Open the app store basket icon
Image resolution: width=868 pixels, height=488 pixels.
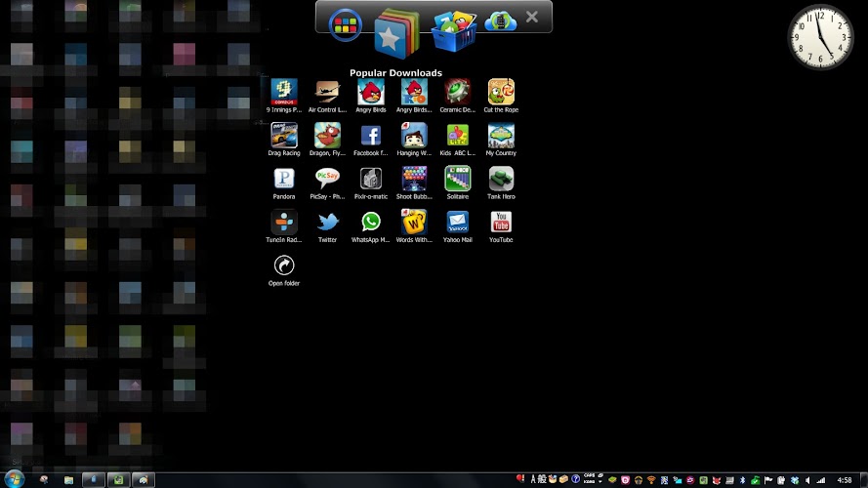pyautogui.click(x=454, y=31)
